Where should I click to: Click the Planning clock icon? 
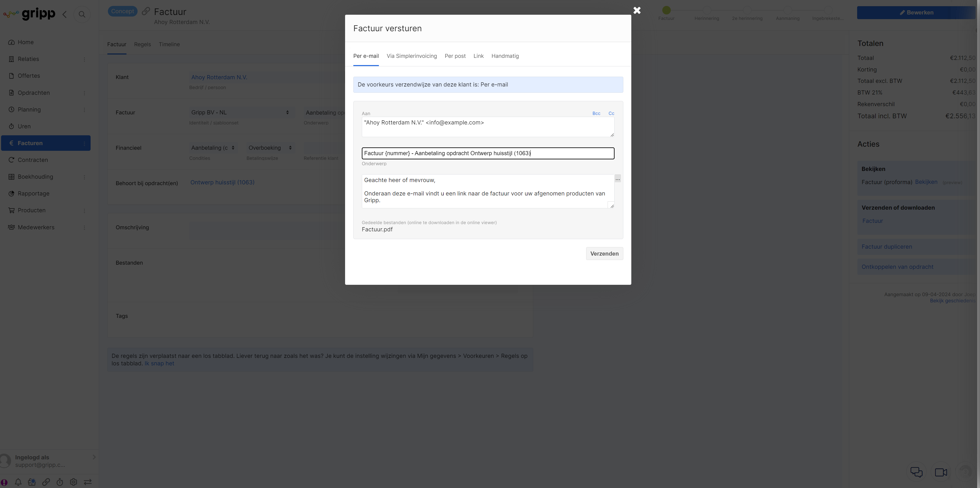click(11, 110)
